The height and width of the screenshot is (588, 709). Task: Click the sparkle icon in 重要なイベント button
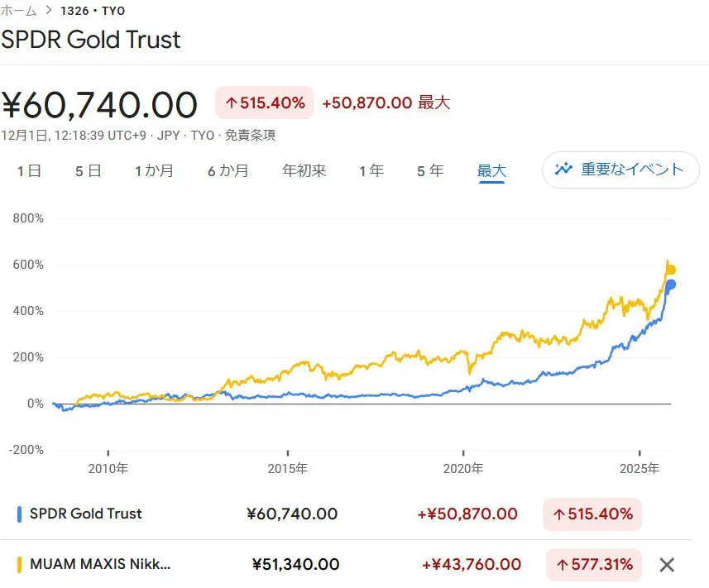pos(564,169)
